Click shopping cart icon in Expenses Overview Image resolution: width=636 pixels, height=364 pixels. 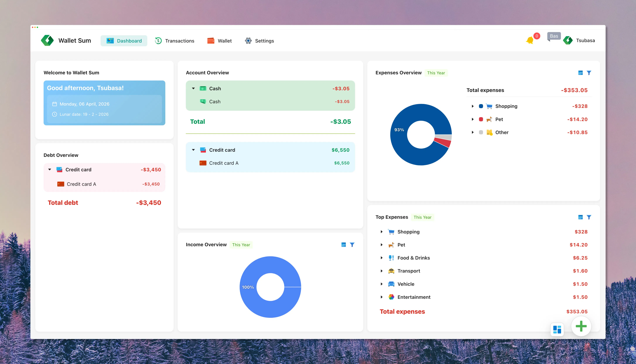tap(489, 106)
